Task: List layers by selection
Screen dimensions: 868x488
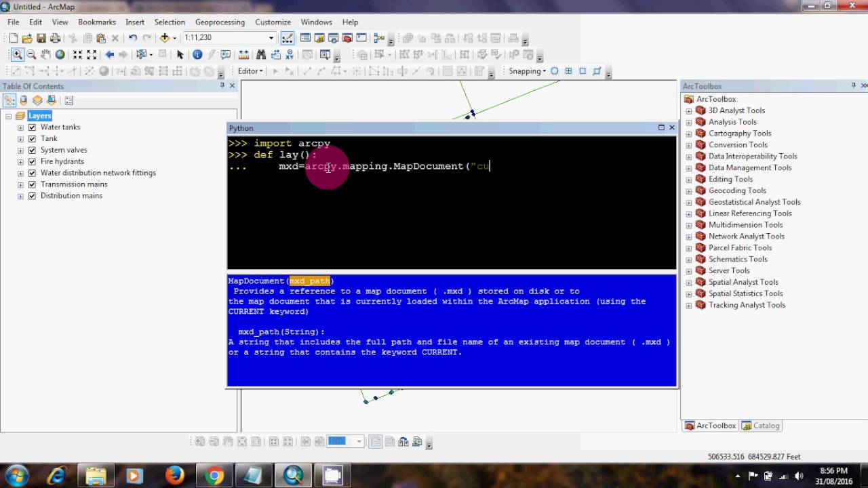Action: click(51, 100)
